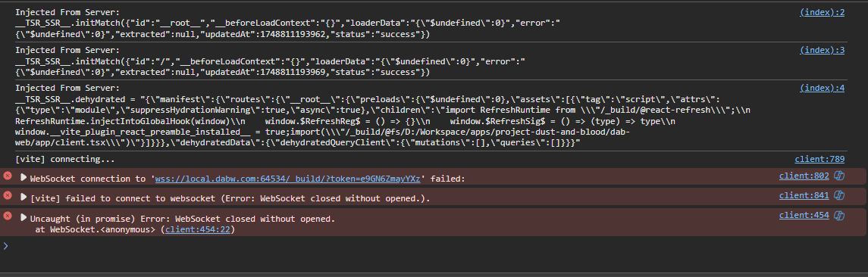Click the wss://local.dabw.com WebSocket URL

pyautogui.click(x=289, y=179)
